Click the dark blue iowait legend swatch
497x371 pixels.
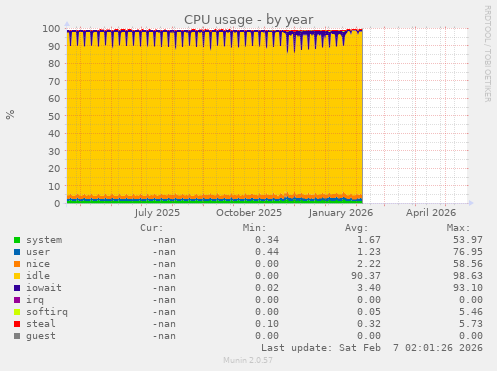click(17, 288)
